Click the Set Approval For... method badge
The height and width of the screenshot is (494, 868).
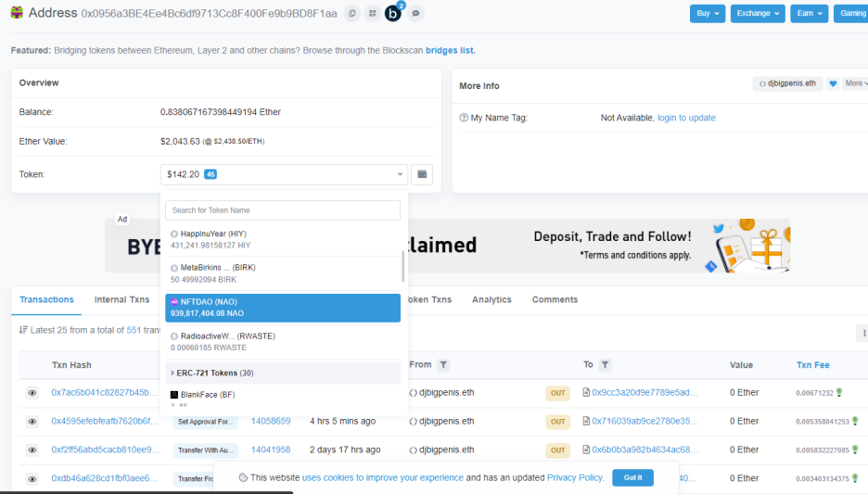coord(205,422)
